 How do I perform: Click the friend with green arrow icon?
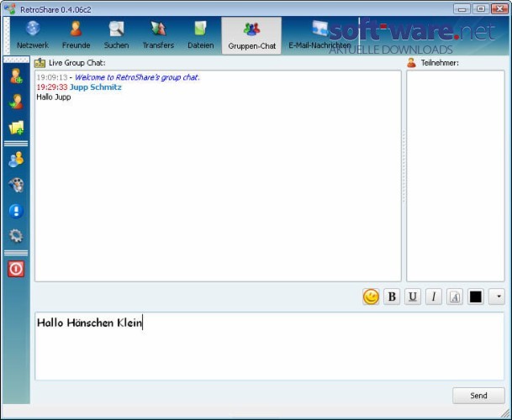(16, 102)
